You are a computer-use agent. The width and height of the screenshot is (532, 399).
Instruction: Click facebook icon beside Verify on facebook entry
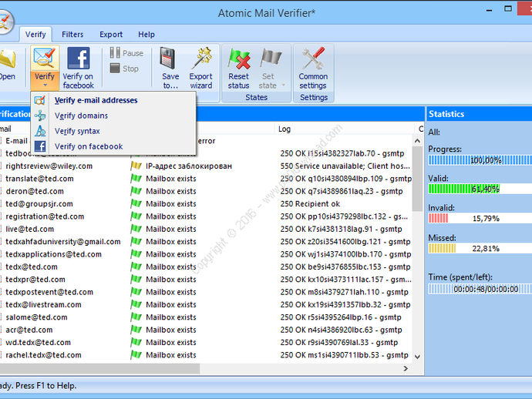click(x=39, y=146)
